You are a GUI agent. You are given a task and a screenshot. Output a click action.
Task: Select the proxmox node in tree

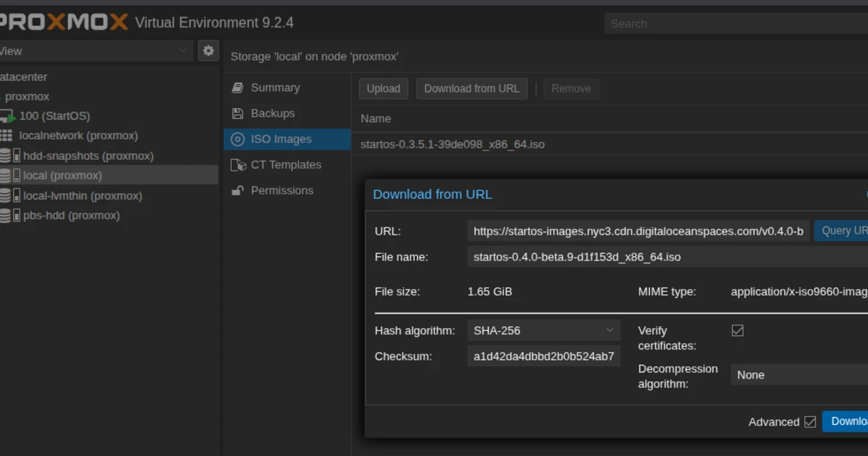point(109,96)
